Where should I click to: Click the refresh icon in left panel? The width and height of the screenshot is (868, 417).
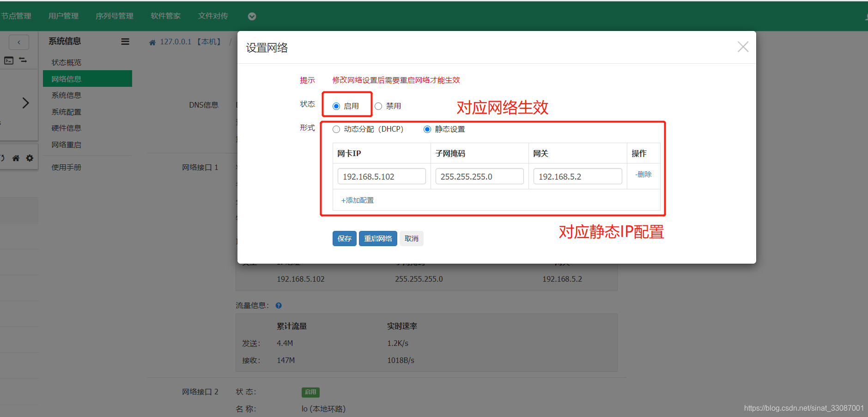[2, 158]
